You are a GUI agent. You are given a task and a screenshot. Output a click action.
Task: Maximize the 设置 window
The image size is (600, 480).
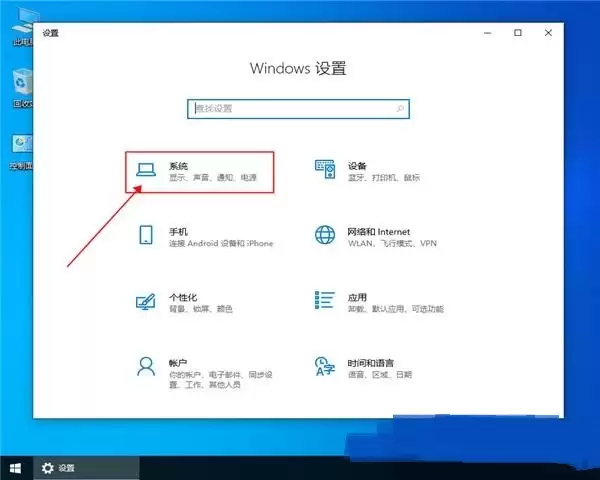(x=518, y=33)
